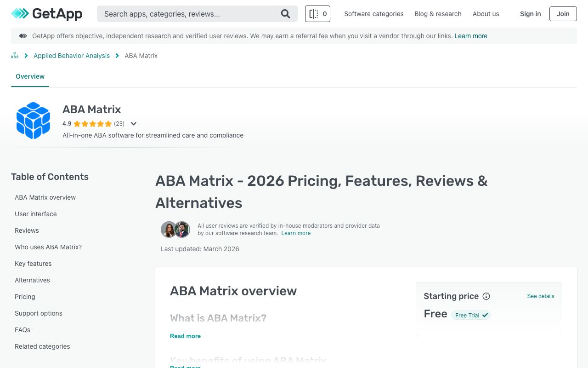Jump to Support options section
This screenshot has height=368, width=588.
39,313
